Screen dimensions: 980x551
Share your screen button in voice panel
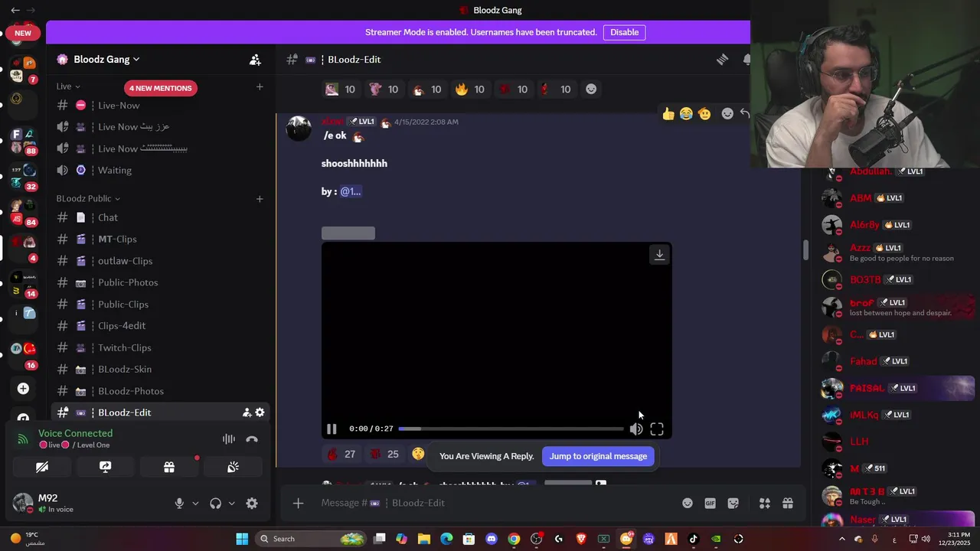click(106, 467)
